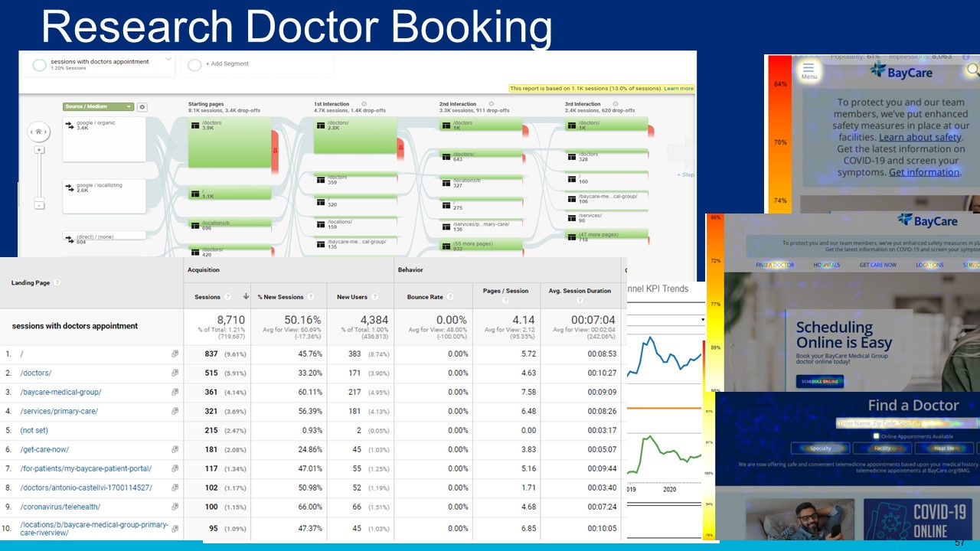Select HOSPITALS nav item
The width and height of the screenshot is (980, 551).
coord(826,266)
